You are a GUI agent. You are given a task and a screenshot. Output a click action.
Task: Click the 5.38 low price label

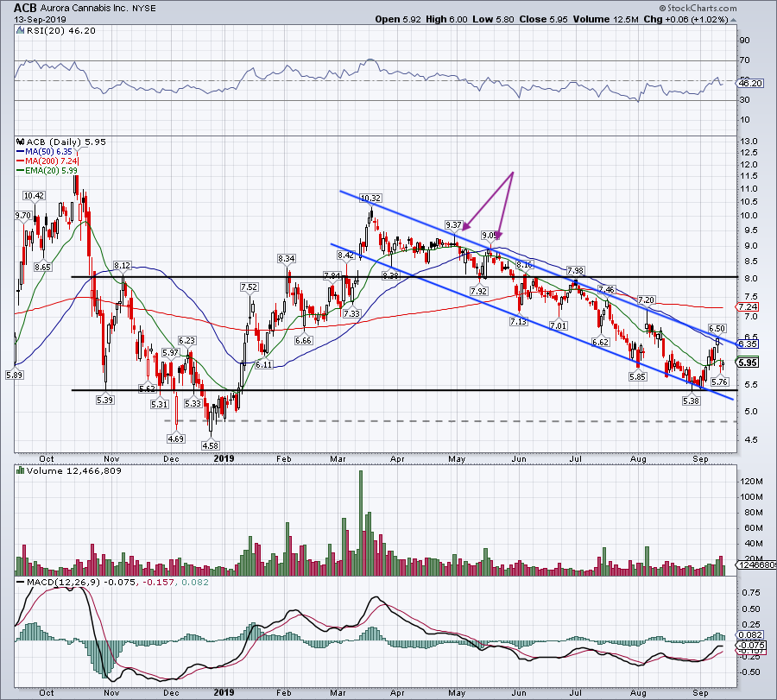691,400
